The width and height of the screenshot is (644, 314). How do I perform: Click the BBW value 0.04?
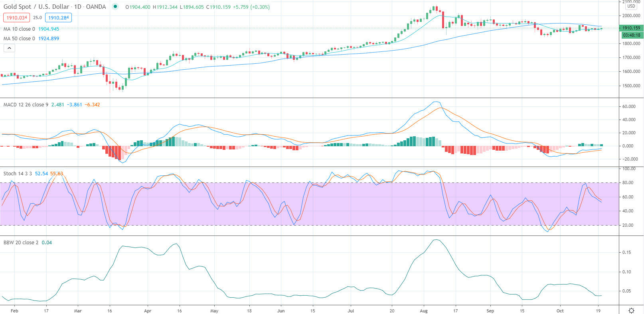(x=47, y=243)
